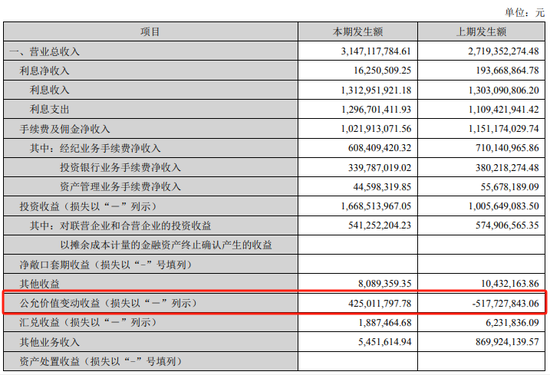Select the 手续费及佣金净收入 row label
This screenshot has width=550, height=375.
pos(65,129)
